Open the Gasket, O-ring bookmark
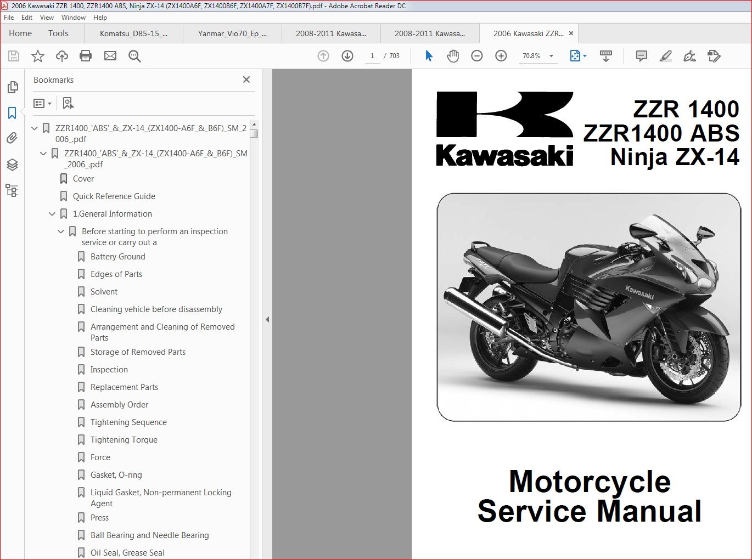 pyautogui.click(x=116, y=475)
